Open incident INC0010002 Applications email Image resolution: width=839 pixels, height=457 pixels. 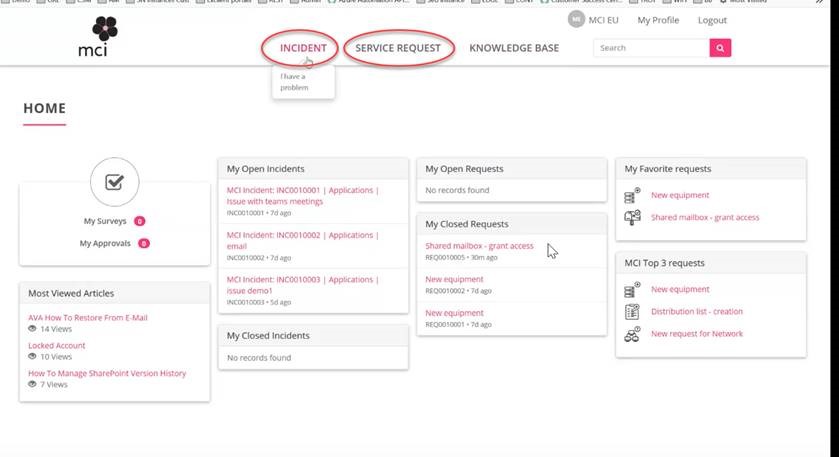click(303, 241)
